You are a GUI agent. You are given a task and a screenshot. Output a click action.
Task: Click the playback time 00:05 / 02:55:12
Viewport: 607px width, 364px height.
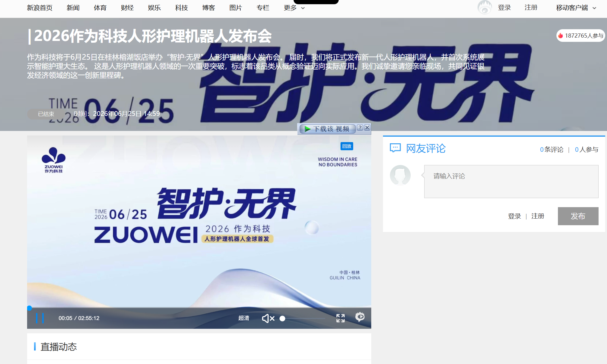coord(79,318)
